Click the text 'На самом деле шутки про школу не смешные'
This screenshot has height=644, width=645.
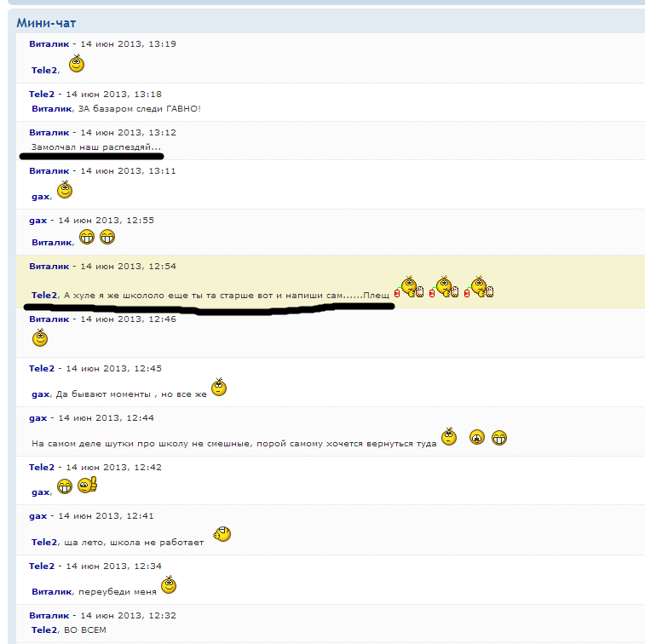coord(141,444)
